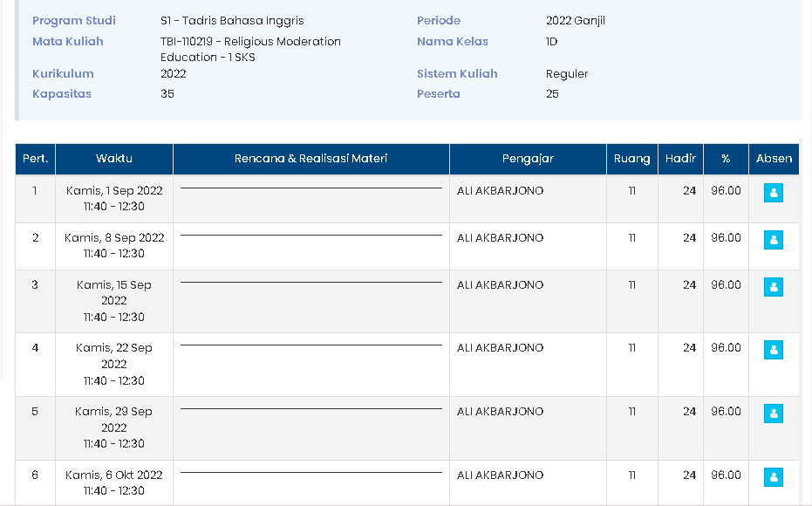Click the Pert. column header
The height and width of the screenshot is (506, 812).
point(35,159)
